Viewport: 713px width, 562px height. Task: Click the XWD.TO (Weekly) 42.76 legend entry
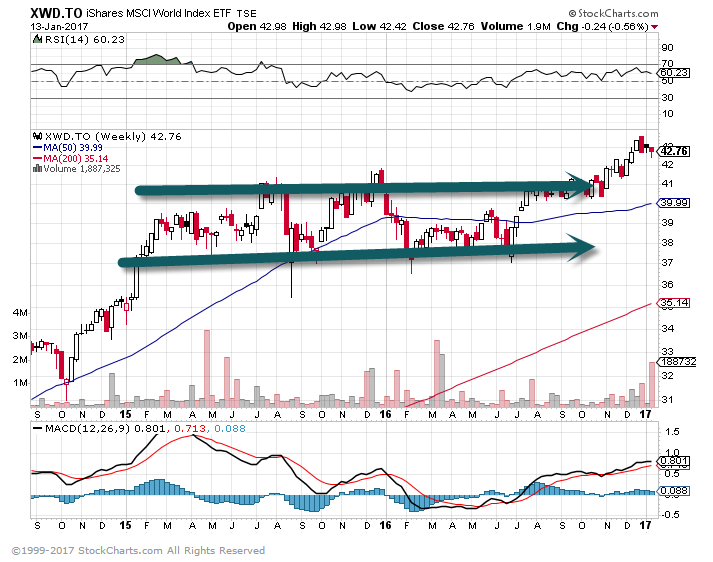click(113, 136)
